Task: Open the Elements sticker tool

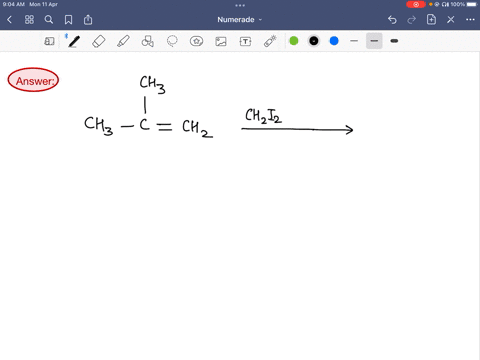Action: 196,41
